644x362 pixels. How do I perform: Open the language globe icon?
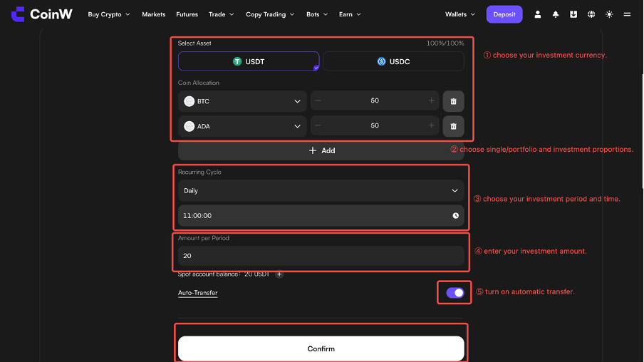click(x=591, y=14)
